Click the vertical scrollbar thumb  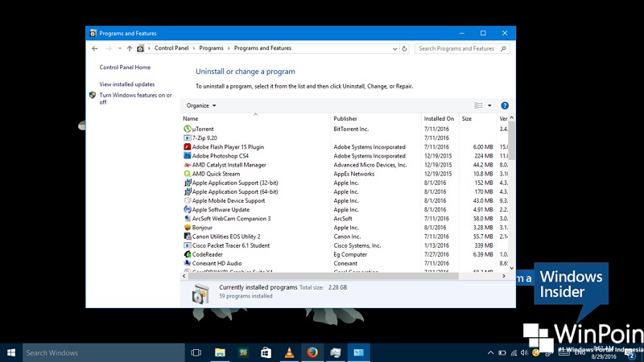(512, 141)
